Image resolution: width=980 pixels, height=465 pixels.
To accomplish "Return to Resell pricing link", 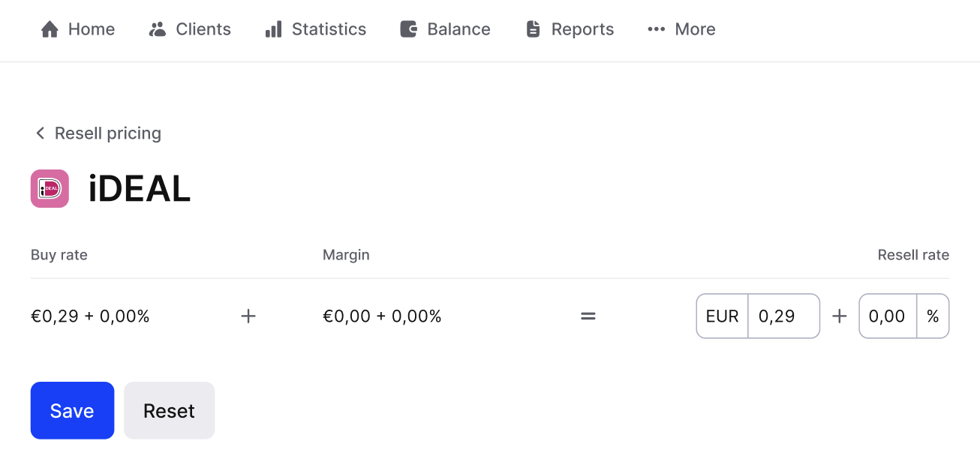I will (107, 133).
